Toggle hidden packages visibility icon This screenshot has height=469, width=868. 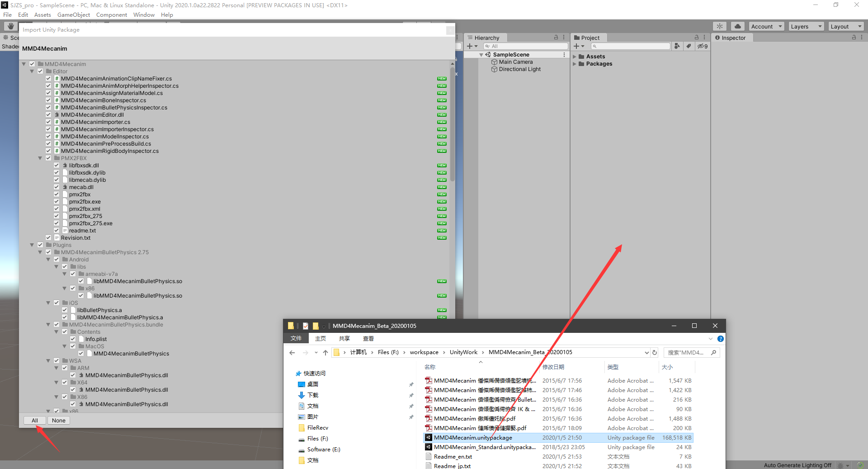coord(702,46)
